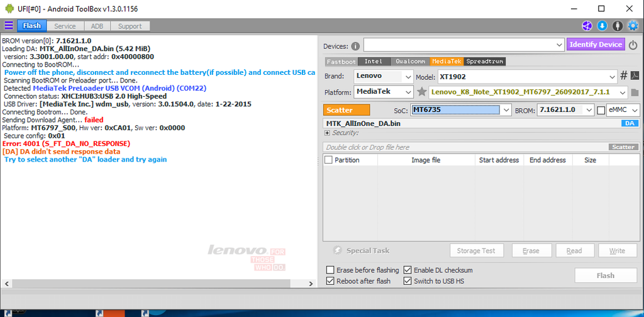Click the Flash button at bottom right
Screen dimensions: 644x317
click(x=606, y=275)
